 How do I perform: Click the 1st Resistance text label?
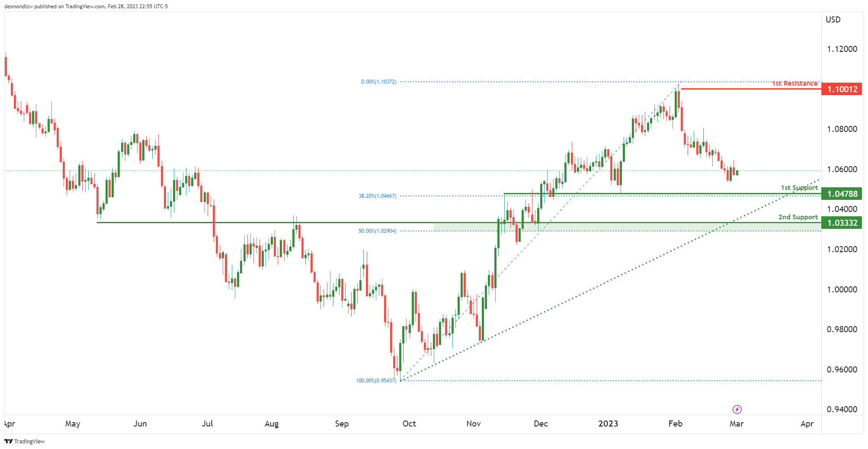(794, 83)
